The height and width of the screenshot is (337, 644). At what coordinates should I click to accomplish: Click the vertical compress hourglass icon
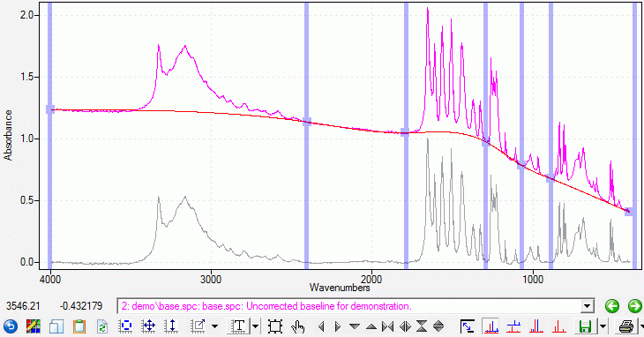[422, 326]
